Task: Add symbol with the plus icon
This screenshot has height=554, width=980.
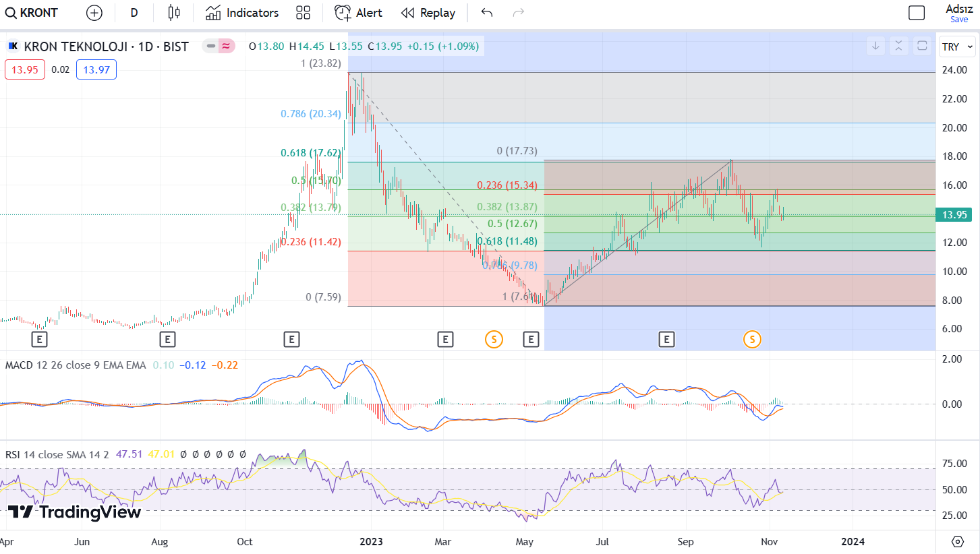Action: [94, 13]
